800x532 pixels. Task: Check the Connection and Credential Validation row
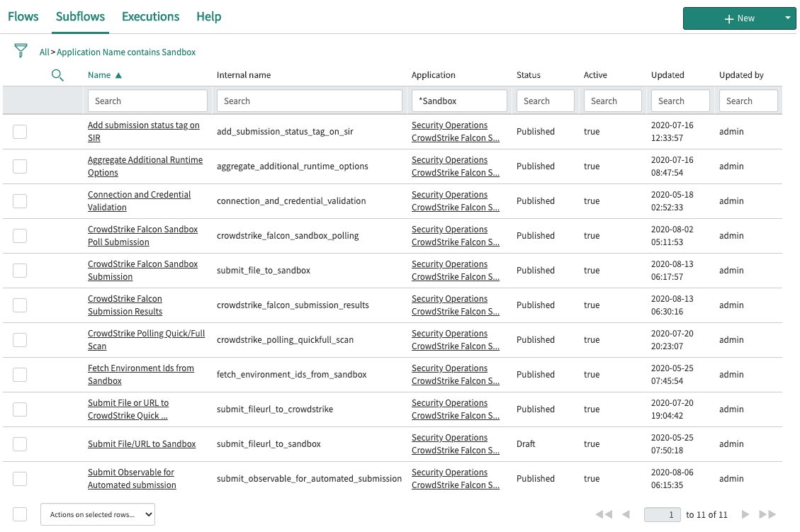point(20,201)
